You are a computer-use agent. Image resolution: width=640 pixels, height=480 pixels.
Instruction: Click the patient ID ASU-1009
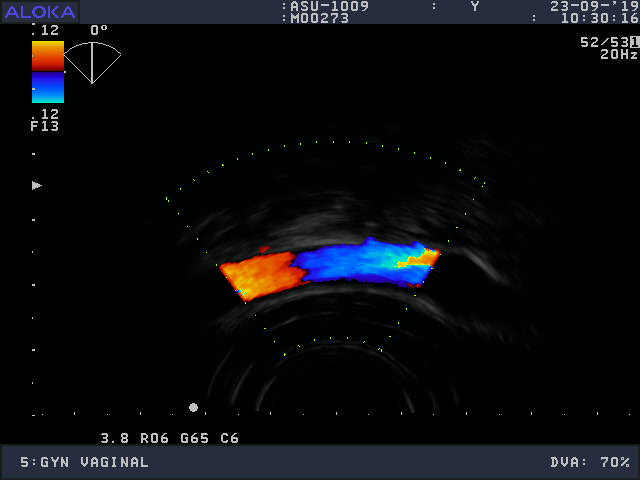tap(329, 6)
